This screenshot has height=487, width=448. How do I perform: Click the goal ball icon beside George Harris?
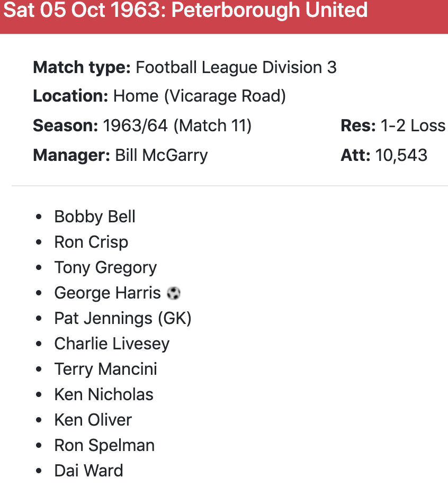174,293
